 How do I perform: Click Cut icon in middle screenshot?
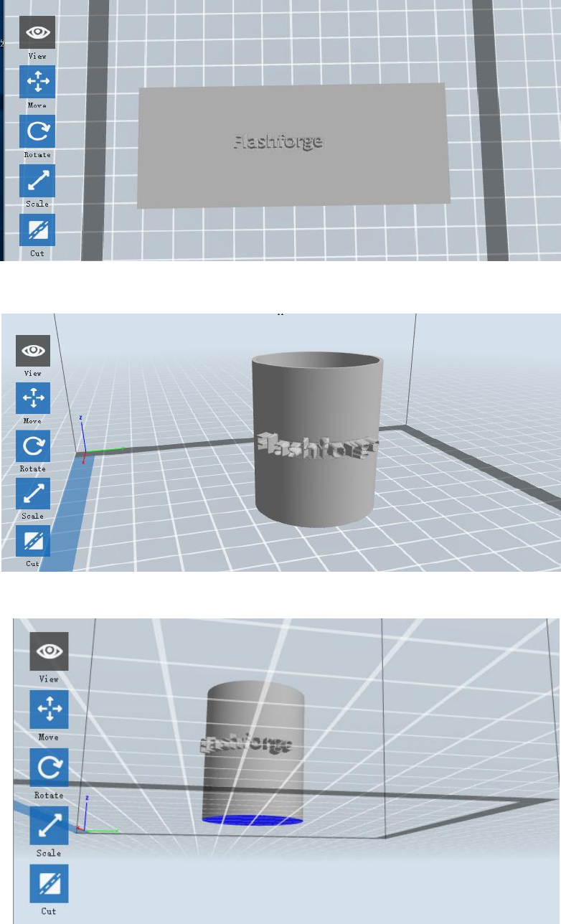[x=33, y=542]
